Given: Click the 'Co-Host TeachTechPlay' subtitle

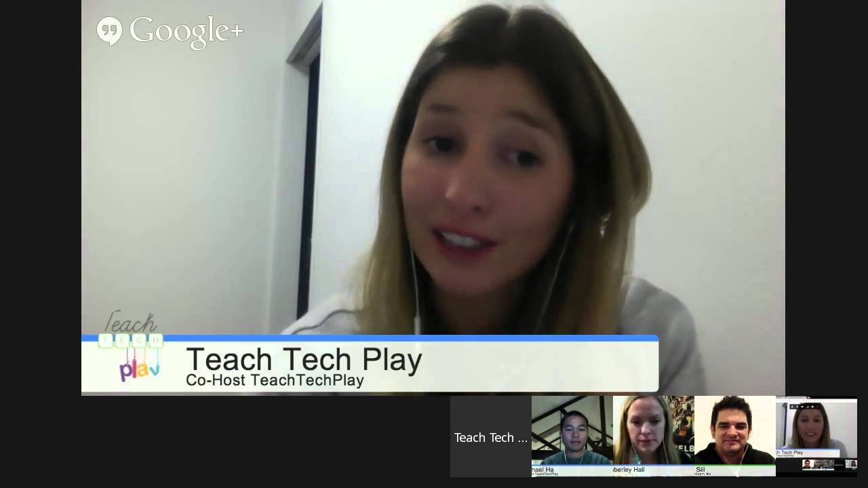Looking at the screenshot, I should [x=275, y=380].
